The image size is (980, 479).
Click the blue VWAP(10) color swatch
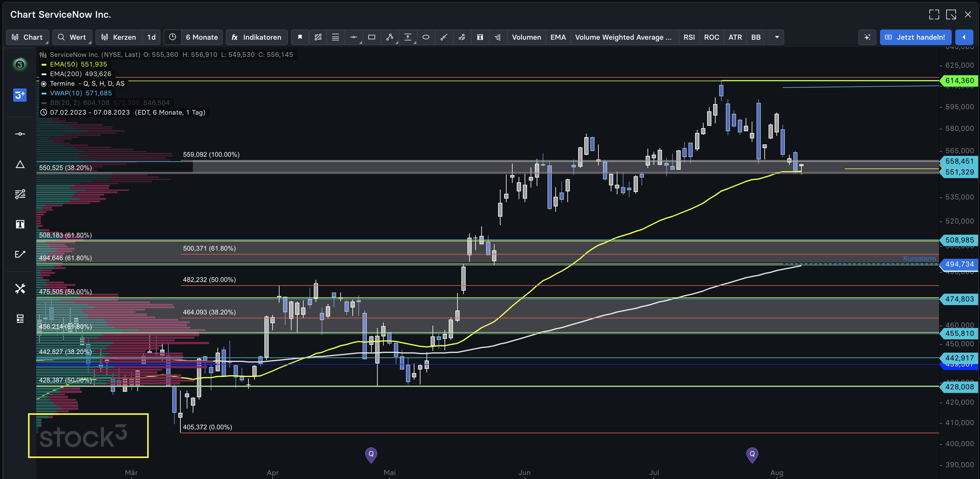click(x=44, y=93)
